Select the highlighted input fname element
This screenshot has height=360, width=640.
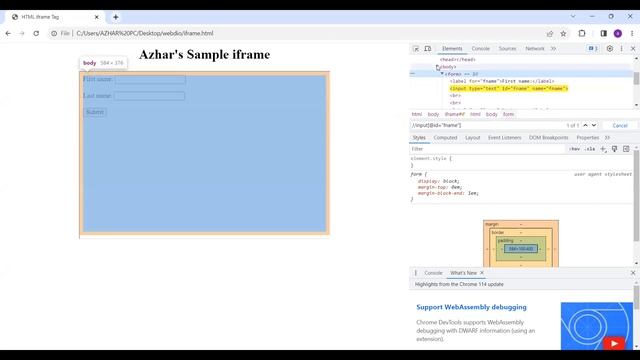click(509, 89)
